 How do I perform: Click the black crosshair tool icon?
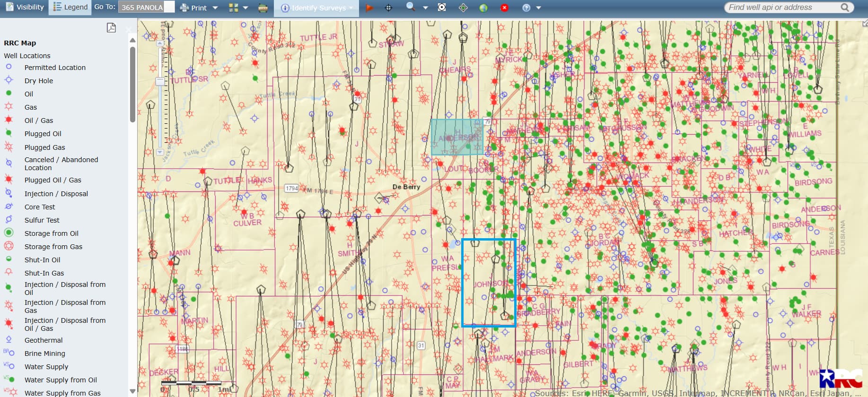388,8
